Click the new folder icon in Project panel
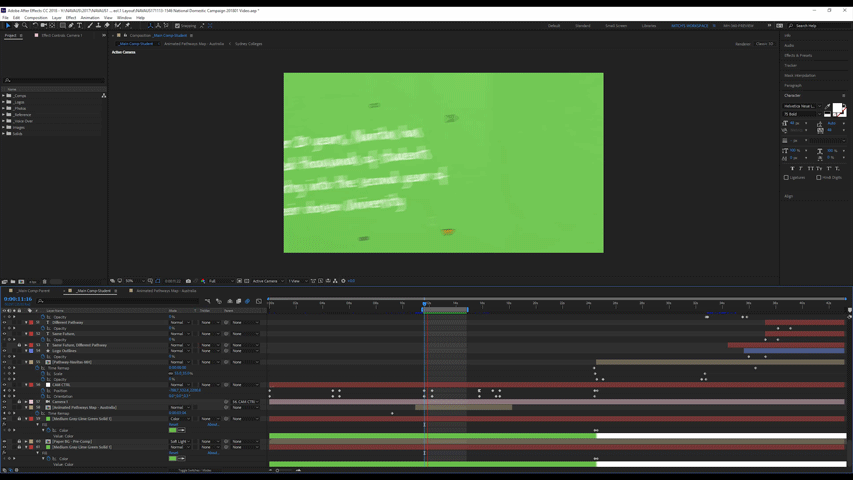Viewport: 853px width, 480px height. [13, 281]
